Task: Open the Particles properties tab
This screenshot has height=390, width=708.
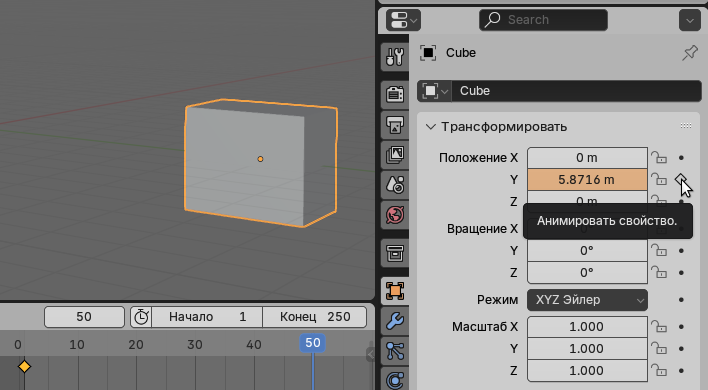Action: pos(395,351)
